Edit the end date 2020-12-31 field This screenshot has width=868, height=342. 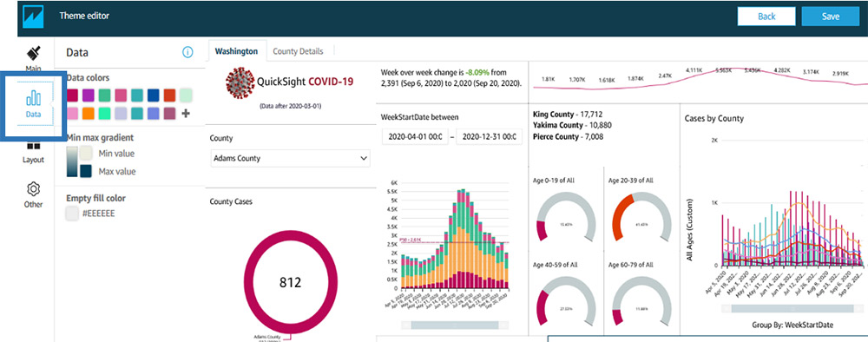(489, 137)
